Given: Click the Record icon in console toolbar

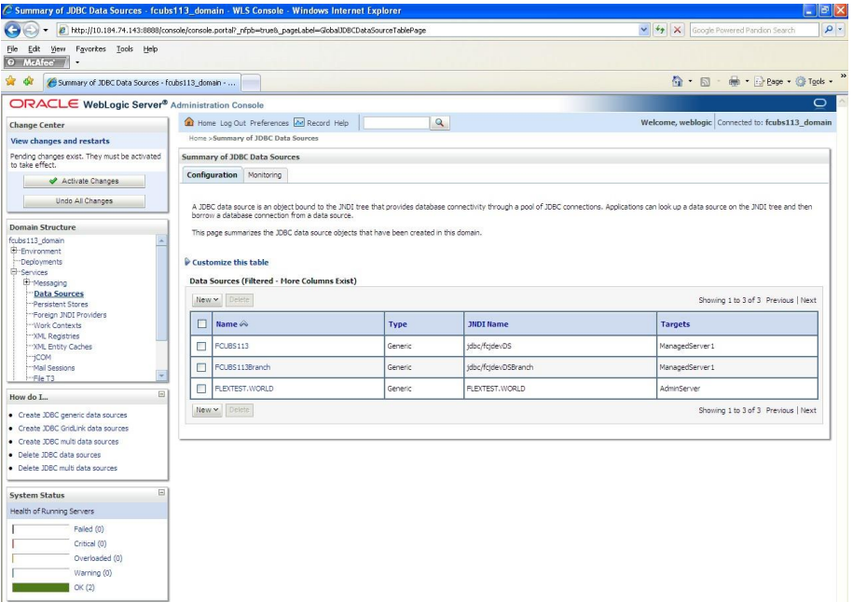Looking at the screenshot, I should (x=299, y=122).
